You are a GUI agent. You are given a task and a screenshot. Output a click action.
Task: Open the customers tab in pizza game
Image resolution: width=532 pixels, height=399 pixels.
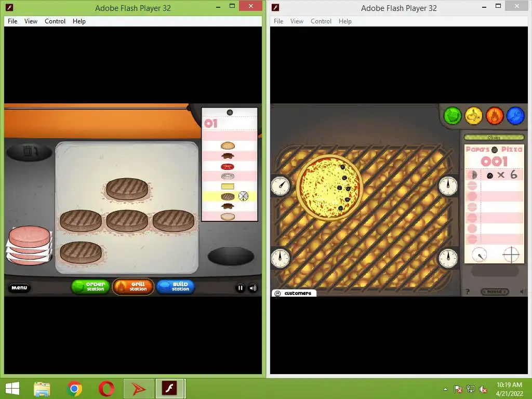[x=294, y=293]
